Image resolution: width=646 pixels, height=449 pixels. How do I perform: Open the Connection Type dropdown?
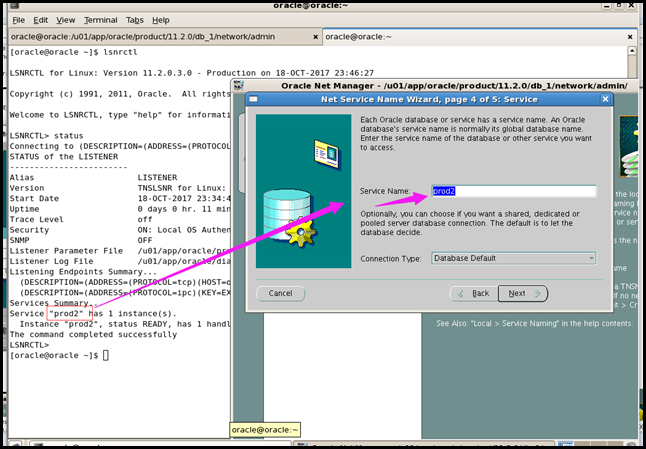tap(514, 258)
